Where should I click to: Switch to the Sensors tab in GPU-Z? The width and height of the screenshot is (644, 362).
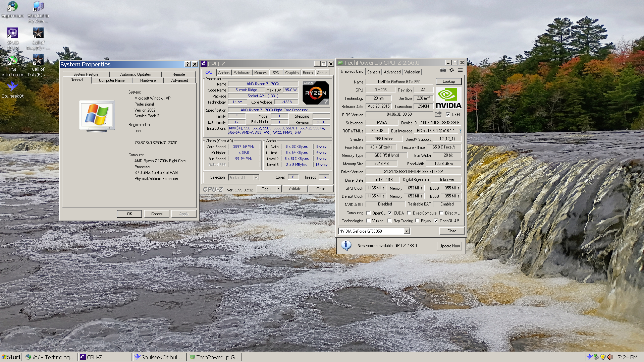[x=374, y=72]
